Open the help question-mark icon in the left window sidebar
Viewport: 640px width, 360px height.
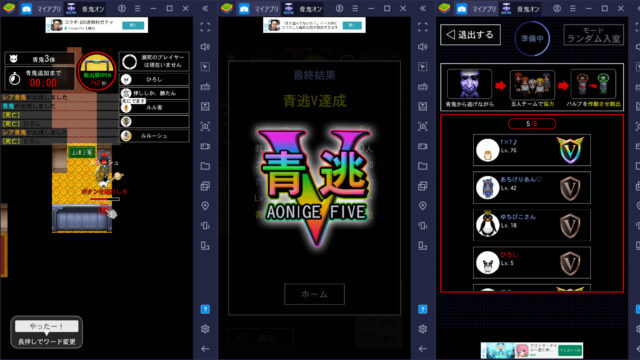coord(205,309)
